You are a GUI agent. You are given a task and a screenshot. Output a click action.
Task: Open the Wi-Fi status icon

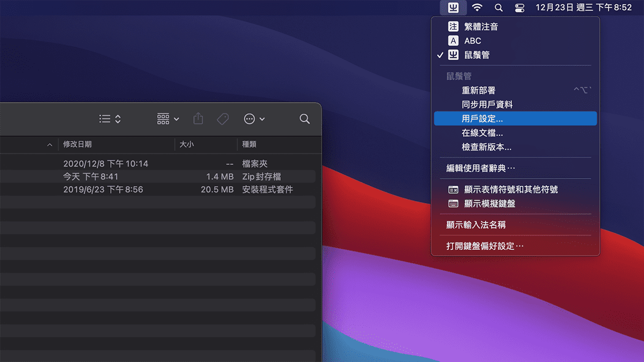tap(477, 8)
